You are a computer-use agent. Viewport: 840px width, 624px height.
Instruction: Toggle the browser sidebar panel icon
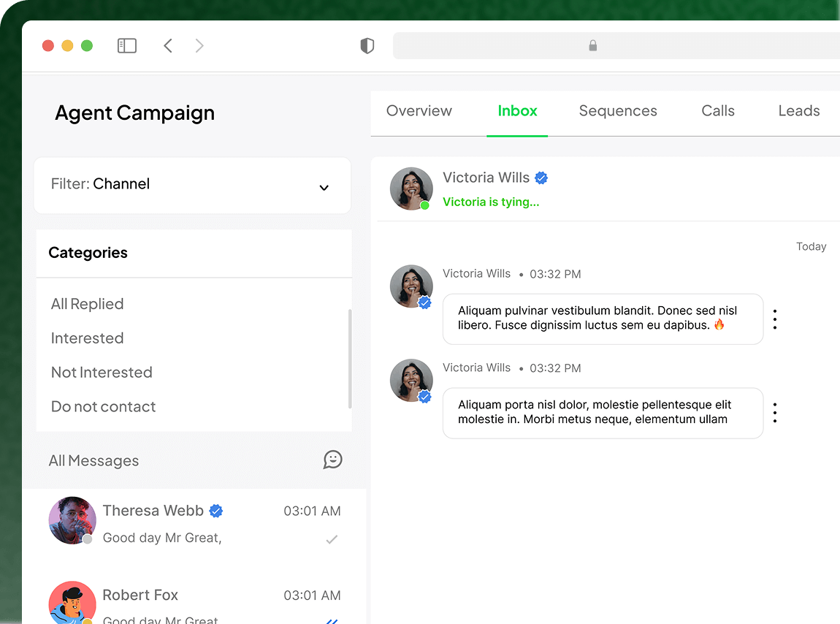point(127,46)
